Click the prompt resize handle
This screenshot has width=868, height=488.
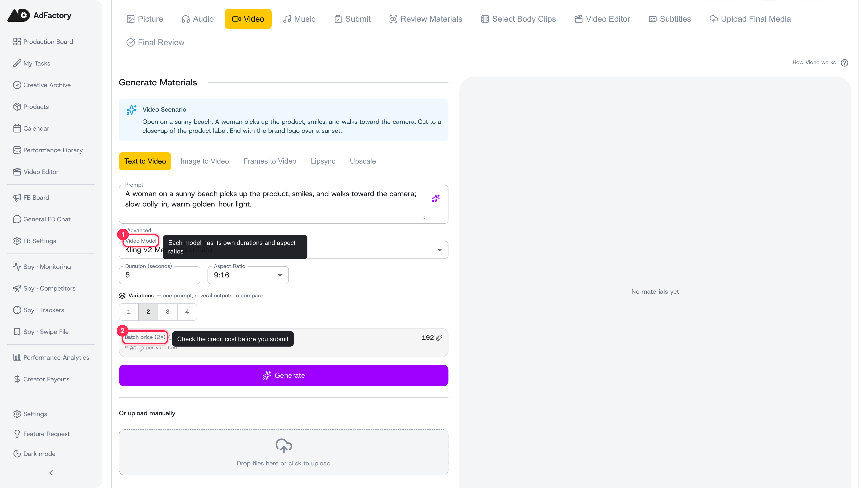(x=424, y=218)
